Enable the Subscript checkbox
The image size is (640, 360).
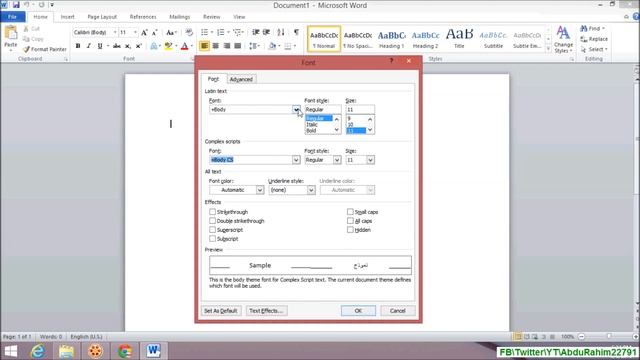coord(212,239)
